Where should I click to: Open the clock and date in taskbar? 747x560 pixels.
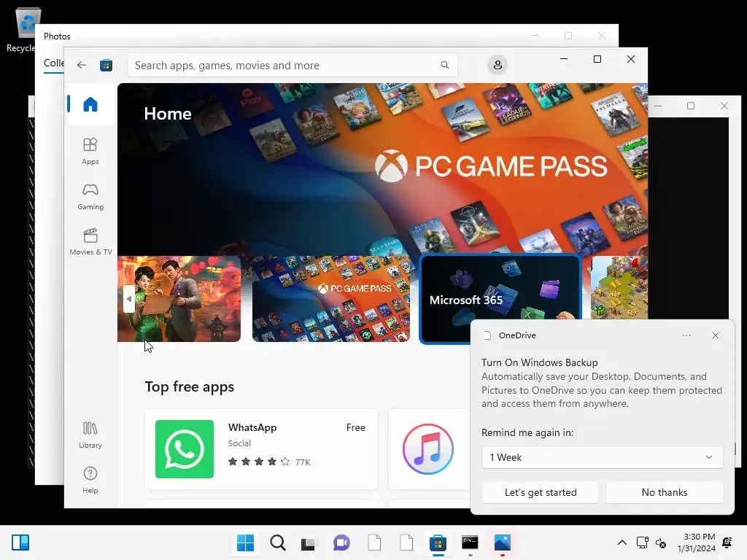696,542
